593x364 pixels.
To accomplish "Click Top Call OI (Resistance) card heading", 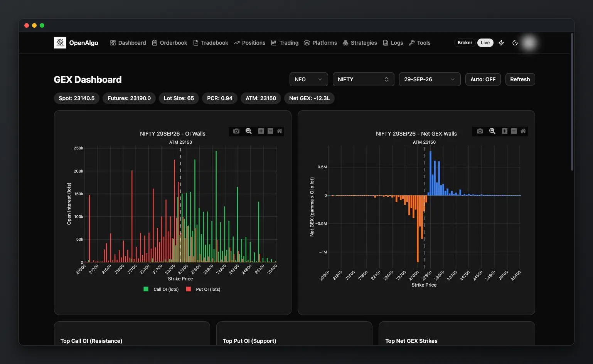I will click(91, 341).
